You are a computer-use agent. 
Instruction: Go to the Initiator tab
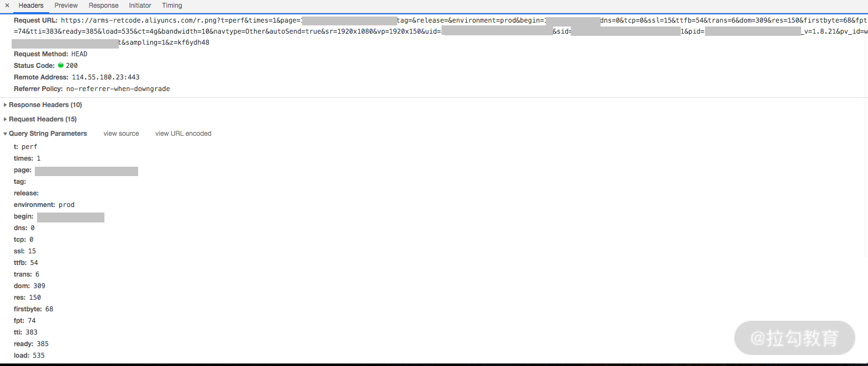(140, 6)
